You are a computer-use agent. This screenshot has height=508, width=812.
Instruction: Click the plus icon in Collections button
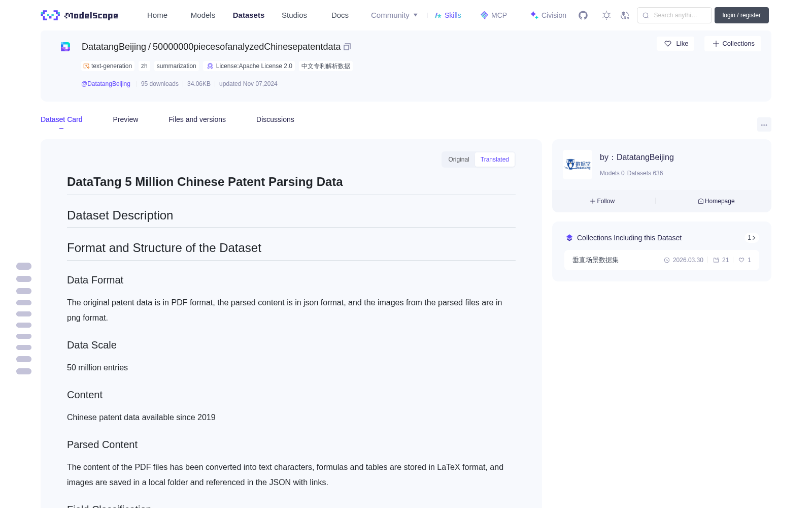point(716,44)
